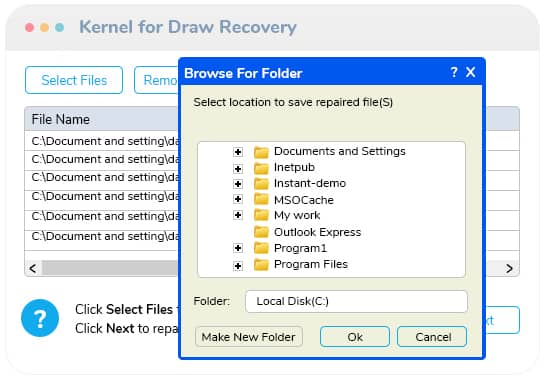This screenshot has width=545, height=380.
Task: Select the Program Files folder label
Action: coord(311,264)
